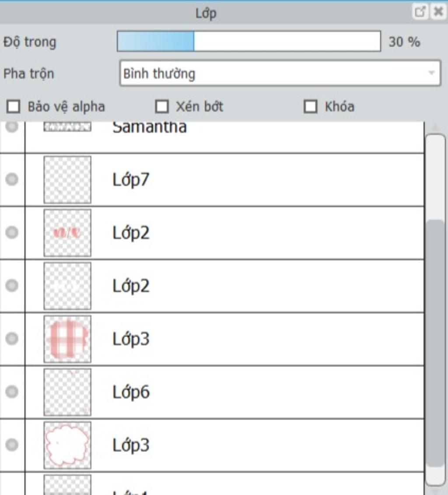Select the Samantha layer row
The width and height of the screenshot is (448, 495).
click(224, 137)
